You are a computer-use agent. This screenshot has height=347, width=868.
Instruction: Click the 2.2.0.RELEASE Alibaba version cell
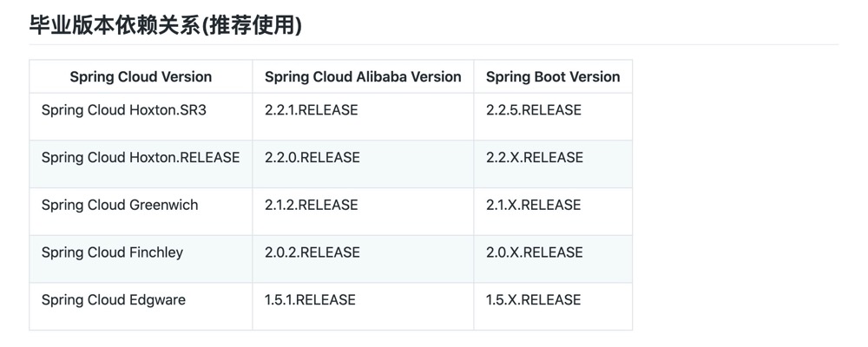(312, 158)
